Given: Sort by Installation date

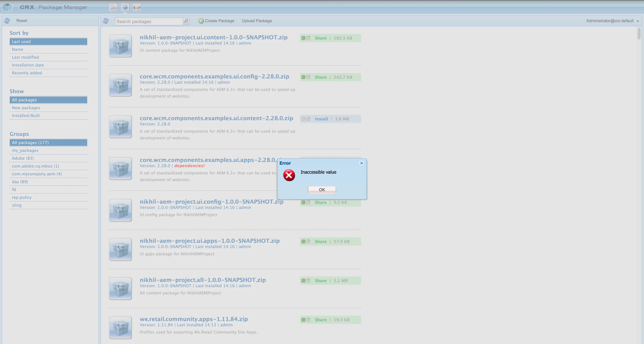Looking at the screenshot, I should tap(28, 65).
